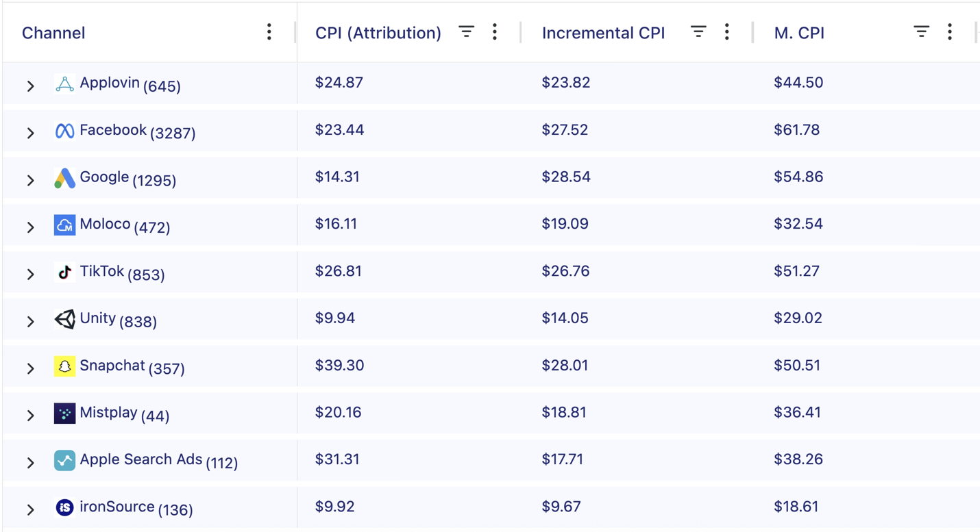This screenshot has width=980, height=532.
Task: Click the Snapchat ghost logo icon
Action: 64,366
